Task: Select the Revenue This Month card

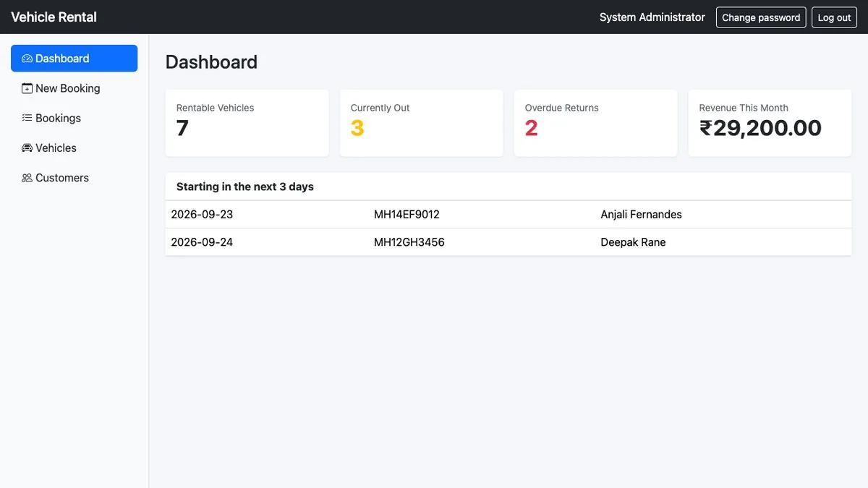Action: click(x=770, y=123)
